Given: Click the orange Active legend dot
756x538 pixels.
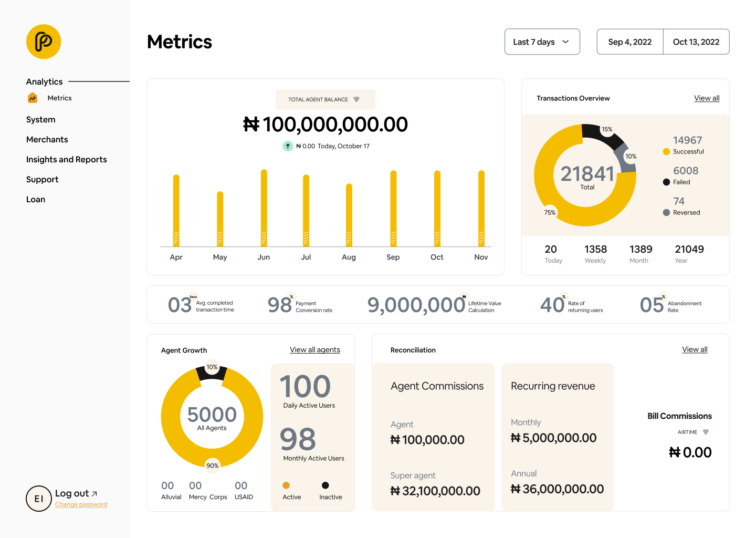Looking at the screenshot, I should pos(286,485).
